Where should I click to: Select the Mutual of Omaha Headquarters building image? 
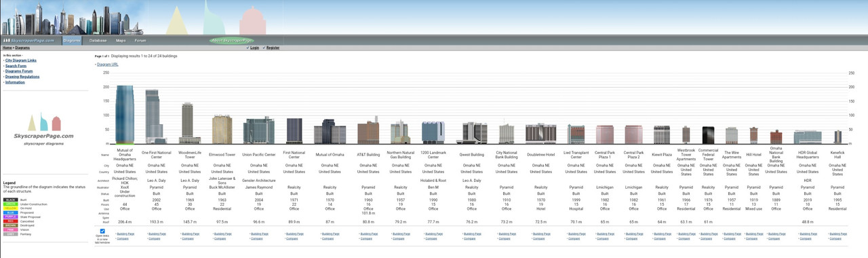pos(125,115)
